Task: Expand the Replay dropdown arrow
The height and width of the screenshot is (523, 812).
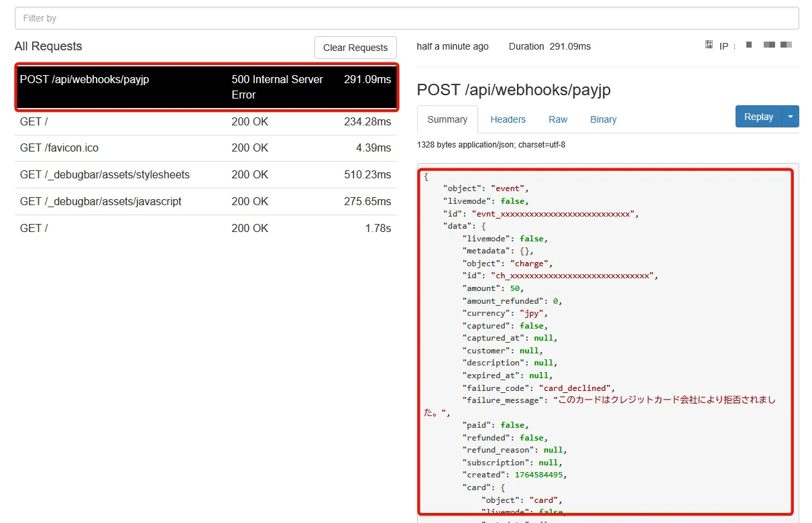Action: (x=791, y=117)
